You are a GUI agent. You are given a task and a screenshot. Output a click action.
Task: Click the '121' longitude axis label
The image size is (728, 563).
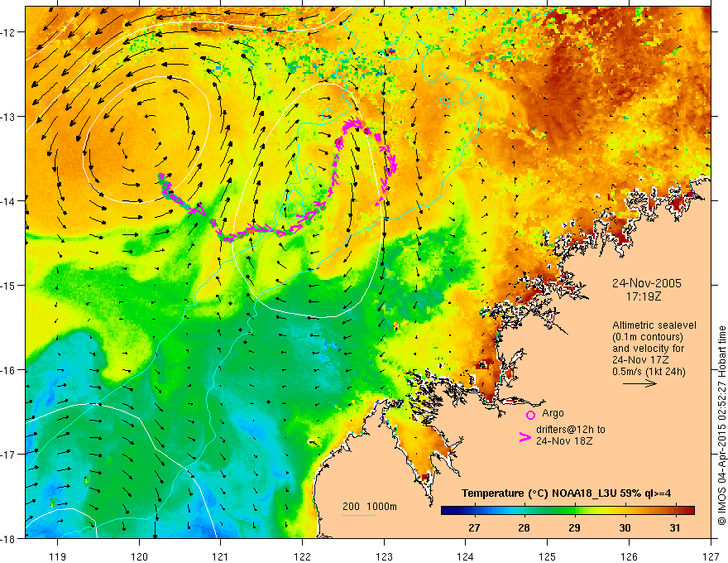tap(221, 556)
